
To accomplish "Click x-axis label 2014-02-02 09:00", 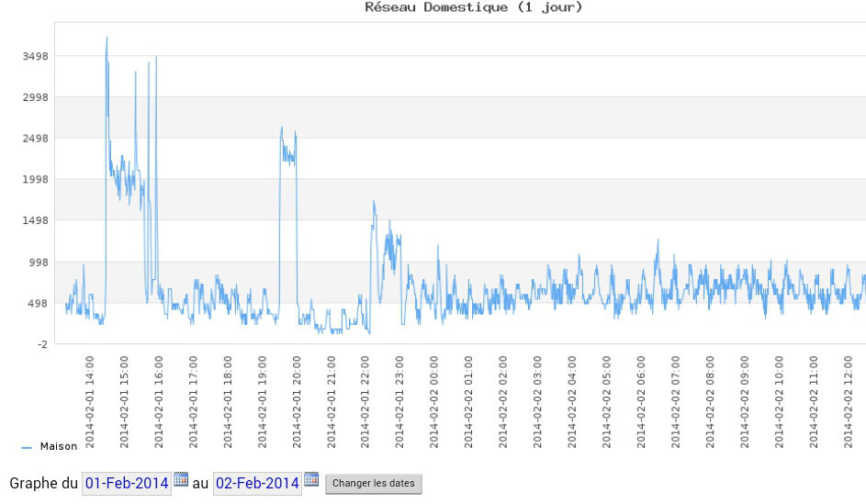I will pyautogui.click(x=745, y=402).
